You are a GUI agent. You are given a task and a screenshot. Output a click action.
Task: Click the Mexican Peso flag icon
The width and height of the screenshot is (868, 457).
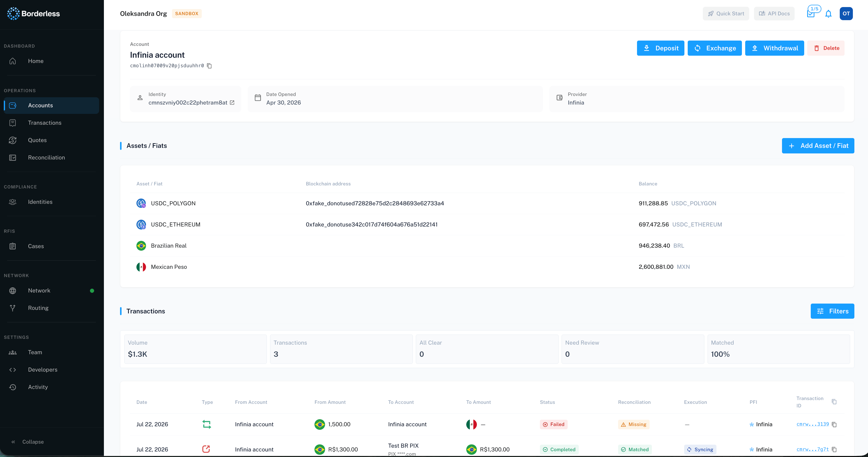(x=141, y=267)
